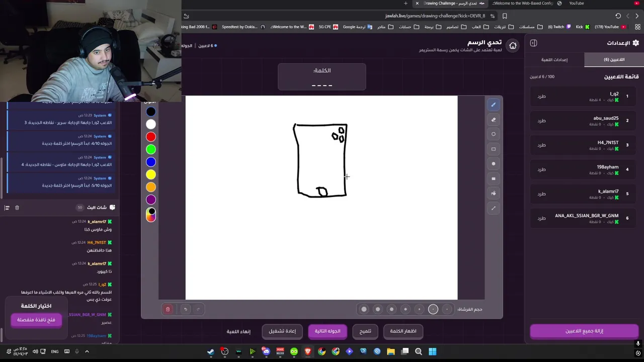This screenshot has height=362, width=644.
Task: Open Steam from the taskbar
Action: click(211, 351)
